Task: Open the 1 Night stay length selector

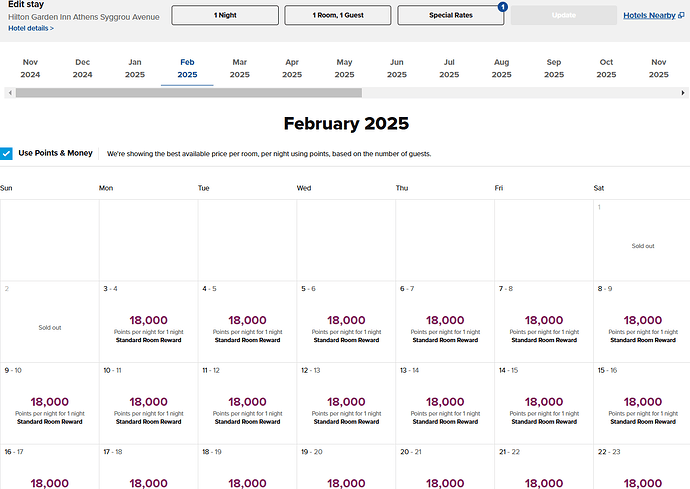Action: 225,16
